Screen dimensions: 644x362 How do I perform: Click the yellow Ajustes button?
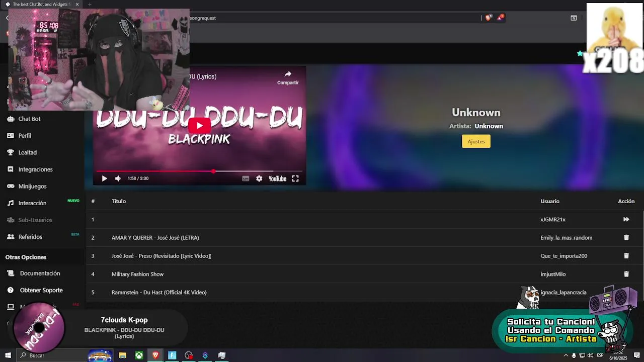(476, 141)
